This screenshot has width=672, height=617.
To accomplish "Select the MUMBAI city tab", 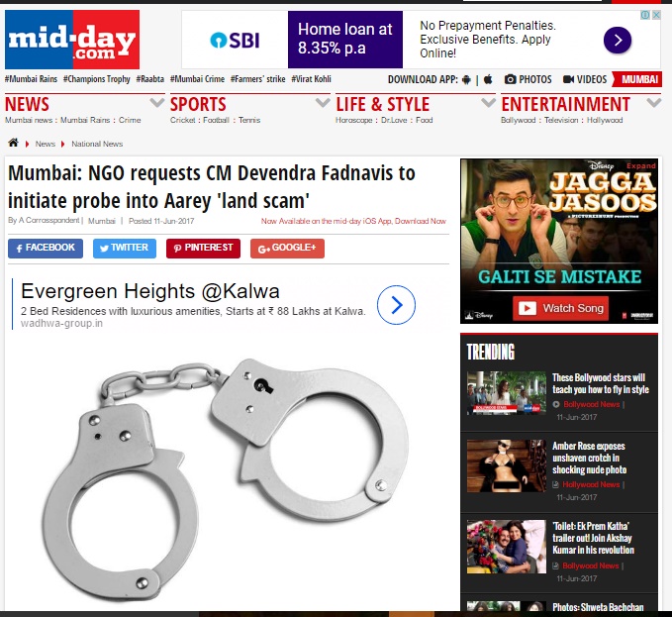I will click(x=637, y=79).
